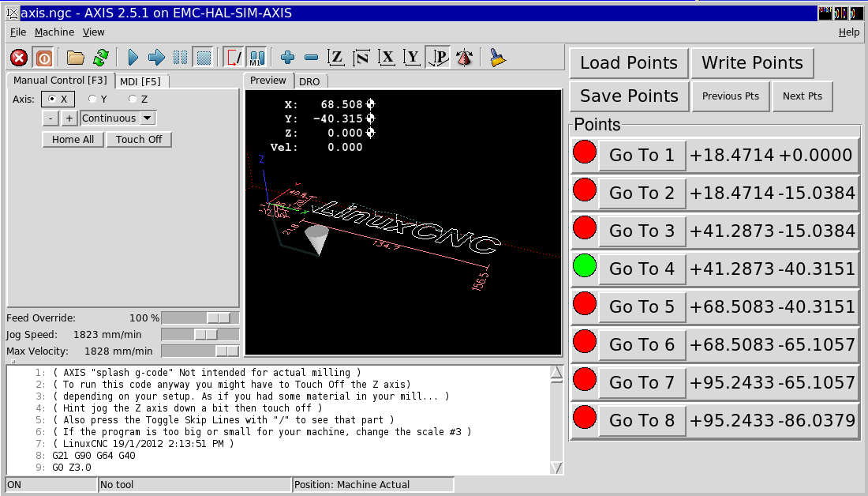Reload the current file with the green arrows

click(x=101, y=58)
